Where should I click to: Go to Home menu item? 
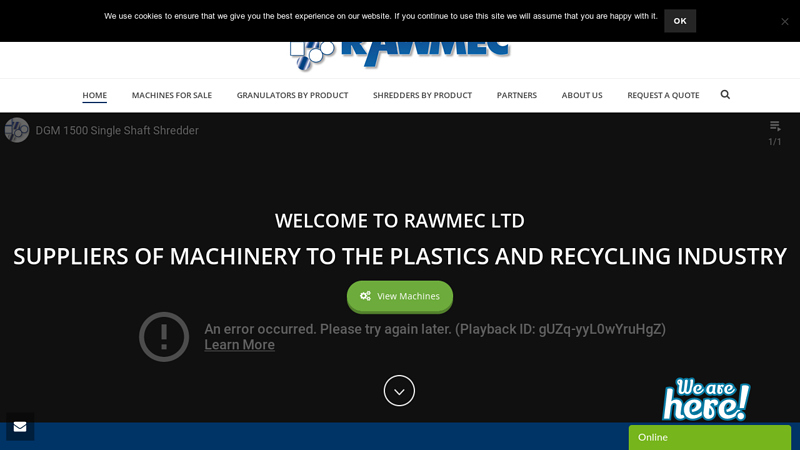coord(94,95)
